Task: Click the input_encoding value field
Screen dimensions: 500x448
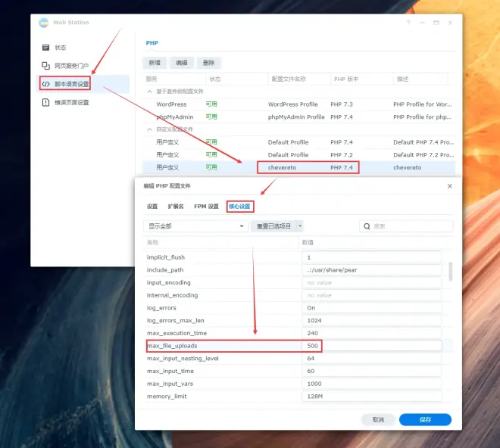Action: 372,282
